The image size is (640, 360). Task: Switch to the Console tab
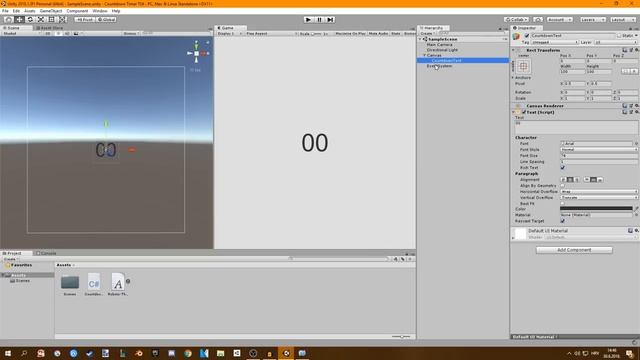46,253
